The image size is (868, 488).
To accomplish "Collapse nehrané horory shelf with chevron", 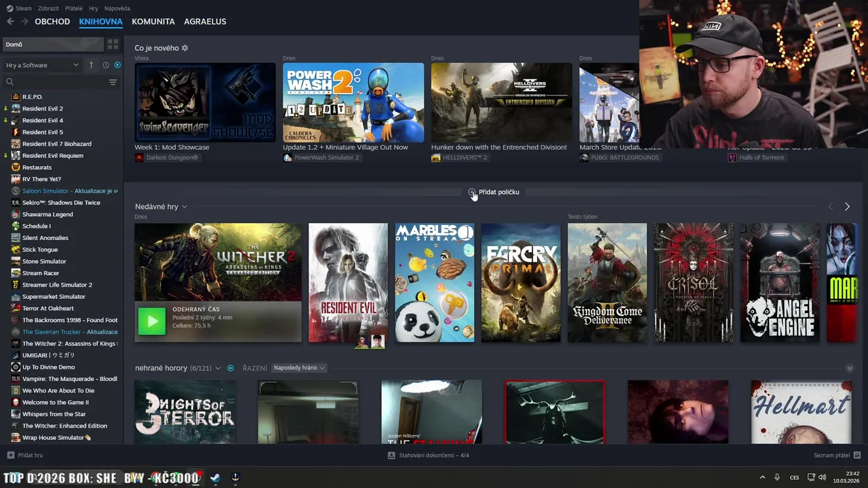I will click(x=850, y=369).
